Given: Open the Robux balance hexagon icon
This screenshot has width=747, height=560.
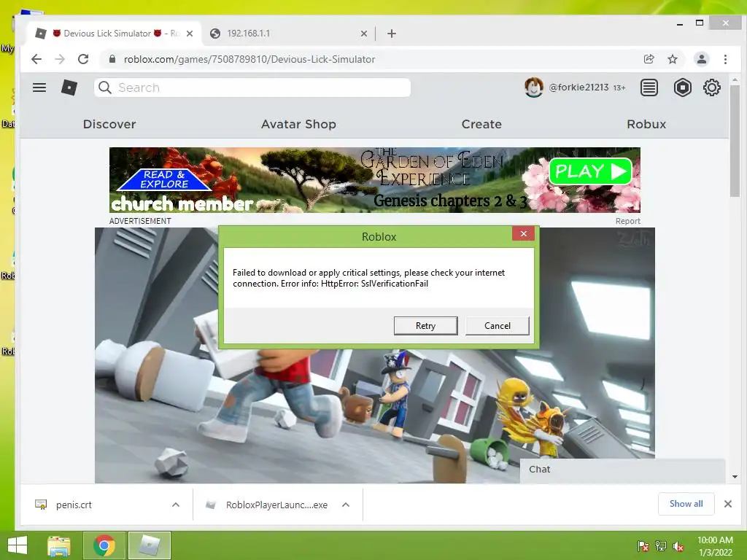Looking at the screenshot, I should tap(683, 87).
